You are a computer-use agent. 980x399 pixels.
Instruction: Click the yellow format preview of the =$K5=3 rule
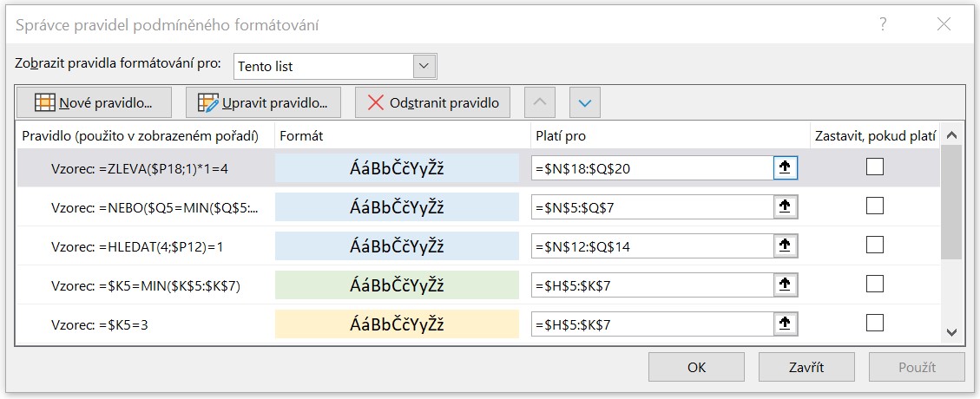coord(397,324)
